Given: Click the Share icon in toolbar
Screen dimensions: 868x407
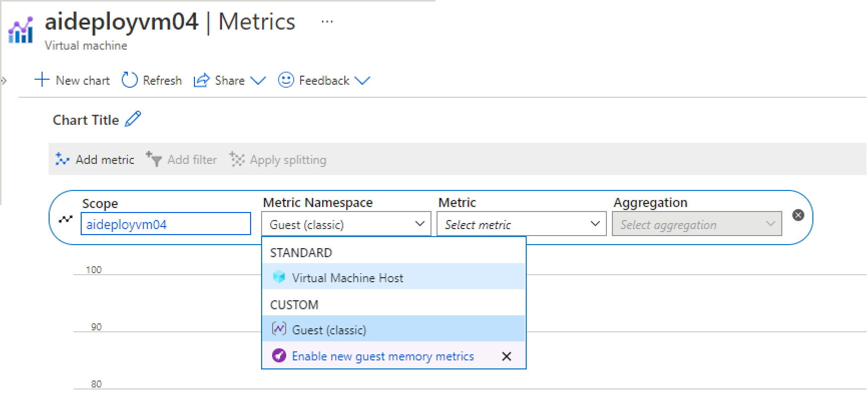Looking at the screenshot, I should [201, 80].
